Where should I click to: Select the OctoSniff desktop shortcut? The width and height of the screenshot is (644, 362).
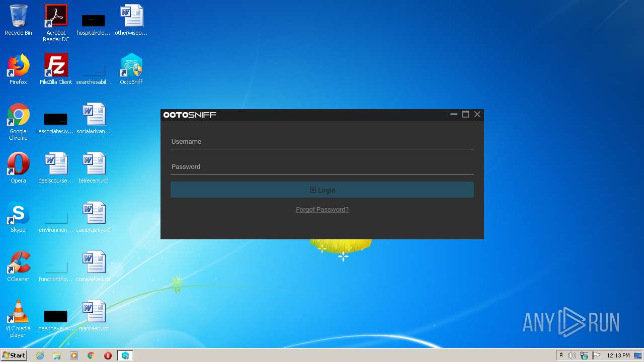click(x=131, y=70)
